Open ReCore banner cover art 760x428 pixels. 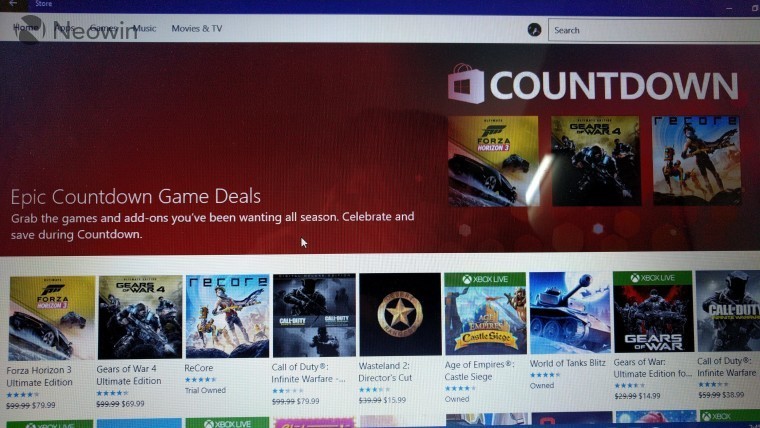697,160
